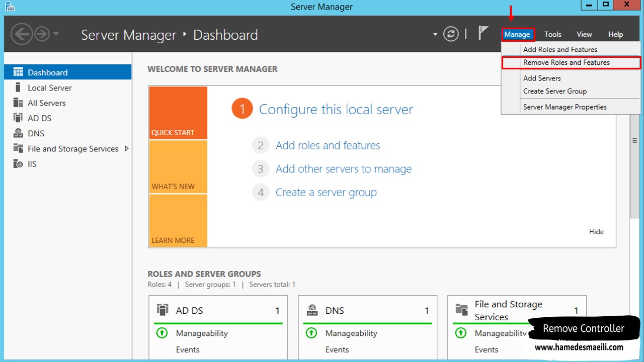
Task: Select DNS in navigation pane
Action: (x=67, y=133)
